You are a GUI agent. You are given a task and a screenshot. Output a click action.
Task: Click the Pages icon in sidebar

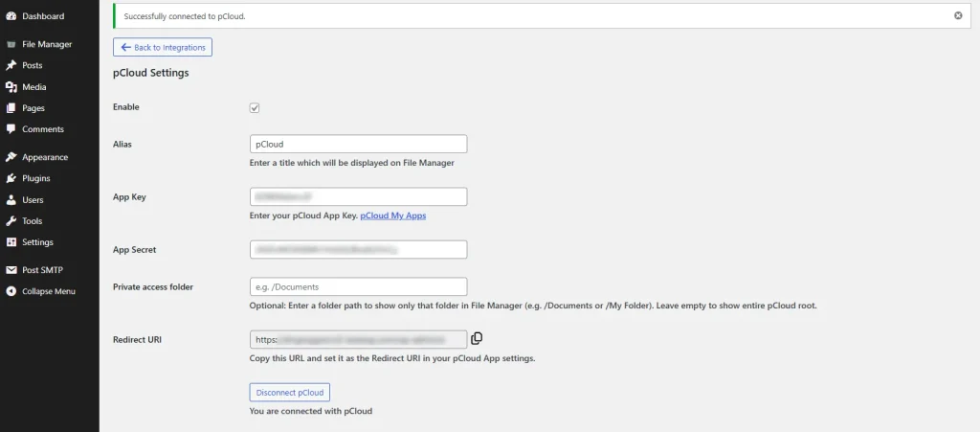pyautogui.click(x=11, y=108)
